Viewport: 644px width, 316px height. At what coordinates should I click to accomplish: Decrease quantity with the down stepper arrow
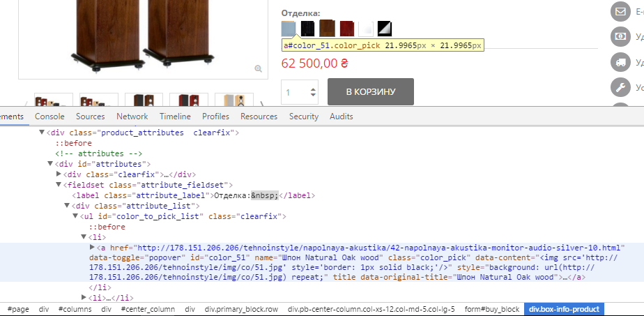pyautogui.click(x=314, y=95)
